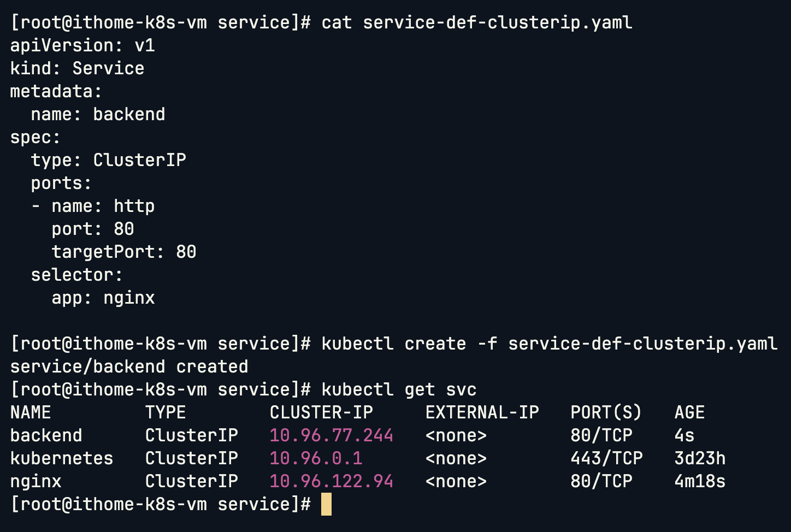Click the 'apiVersion: v1' line

point(82,45)
